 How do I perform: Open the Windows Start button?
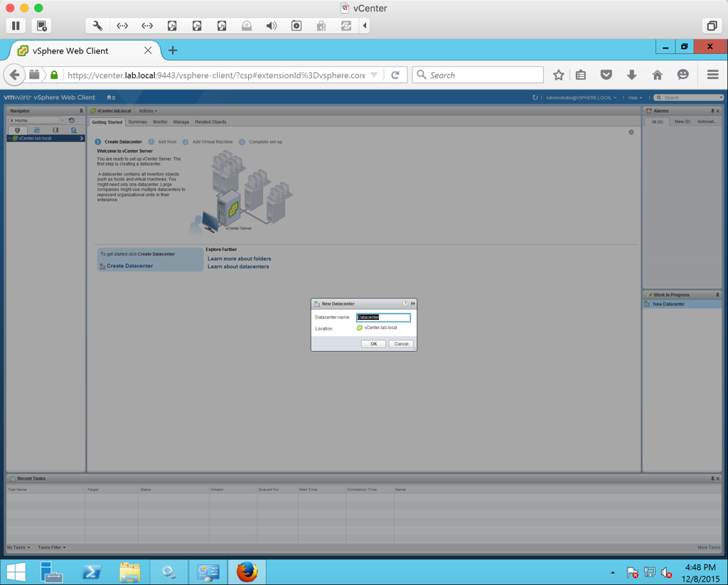pos(16,571)
